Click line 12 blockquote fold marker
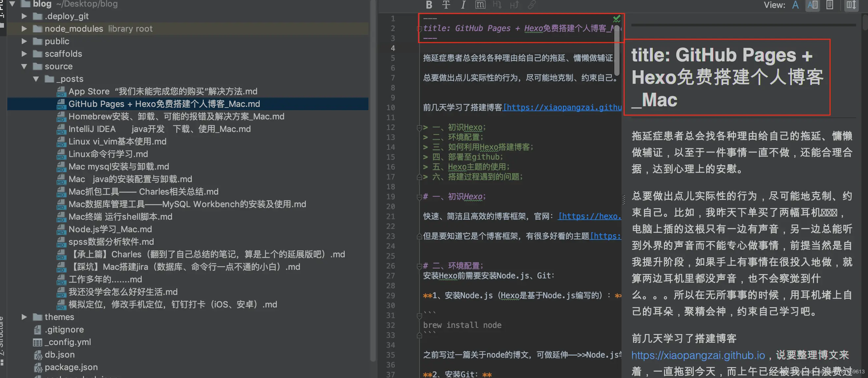Image resolution: width=868 pixels, height=378 pixels. 419,127
